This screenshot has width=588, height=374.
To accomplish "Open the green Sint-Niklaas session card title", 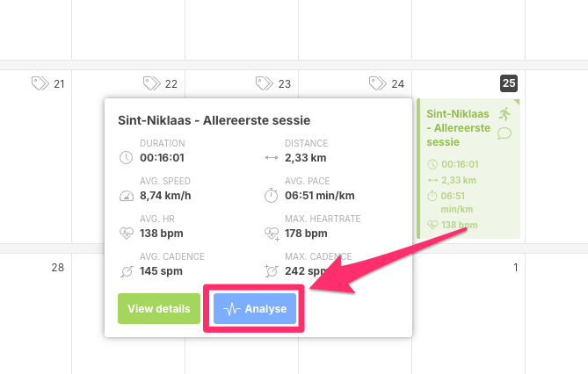I will click(x=458, y=127).
